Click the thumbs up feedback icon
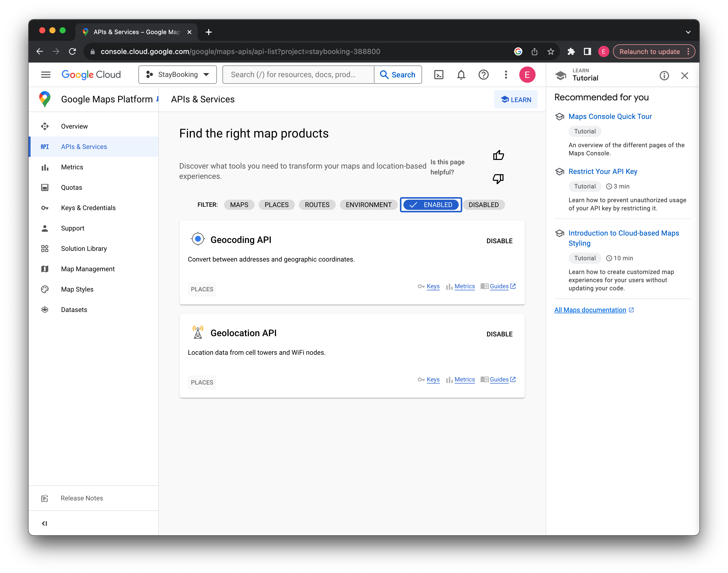The height and width of the screenshot is (573, 728). coord(498,155)
